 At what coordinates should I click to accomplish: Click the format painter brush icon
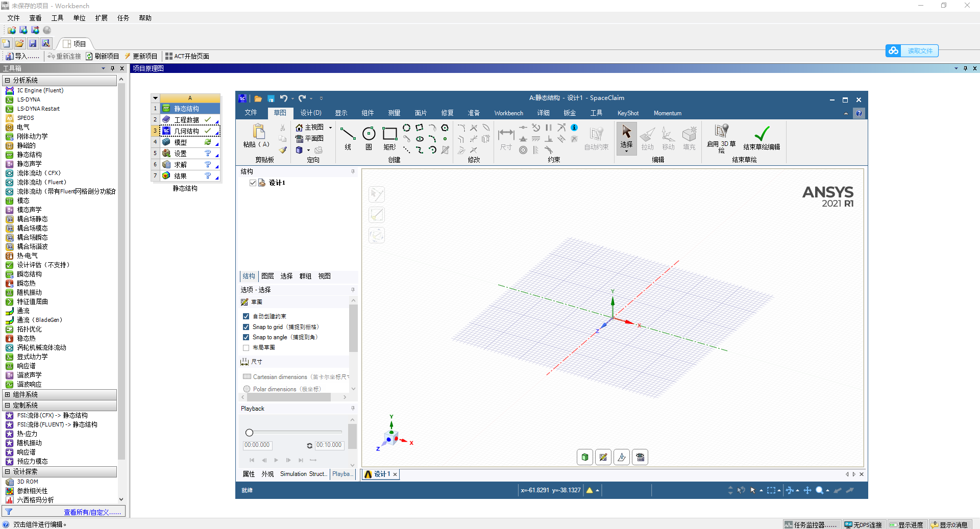tap(283, 150)
